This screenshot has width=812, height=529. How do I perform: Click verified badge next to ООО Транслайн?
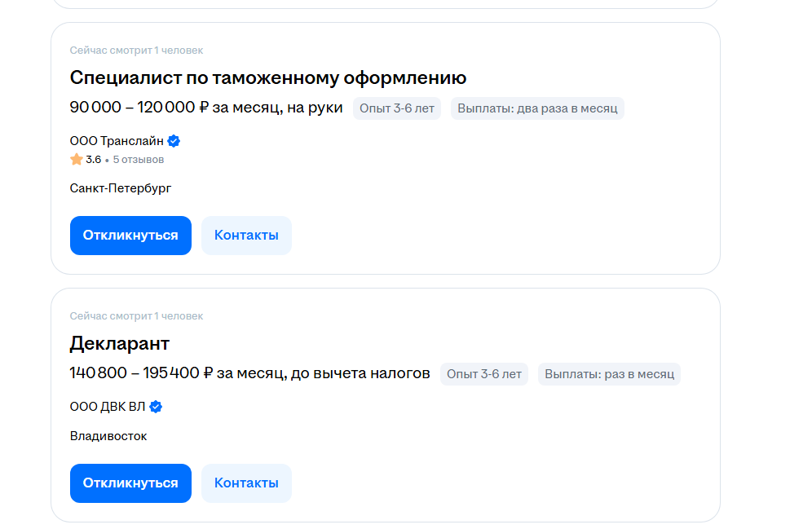(x=174, y=141)
